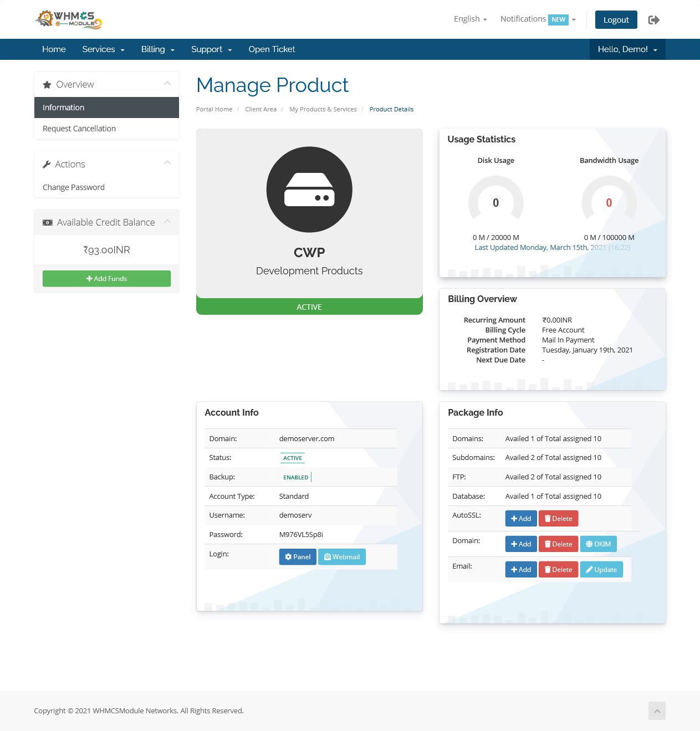Select Change Password under Actions
Viewport: 700px width, 731px height.
106,187
